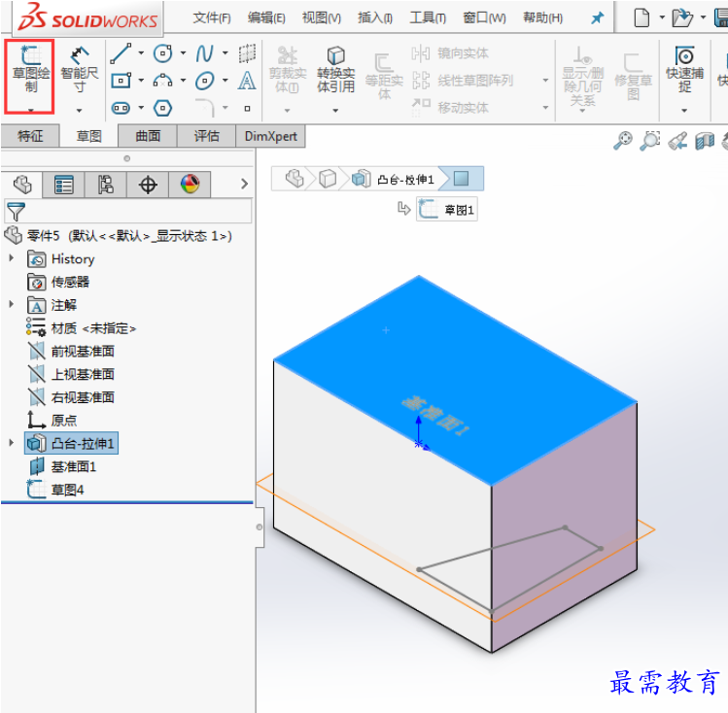Select the Smart Dimension (智能尺寸) tool

tap(80, 70)
